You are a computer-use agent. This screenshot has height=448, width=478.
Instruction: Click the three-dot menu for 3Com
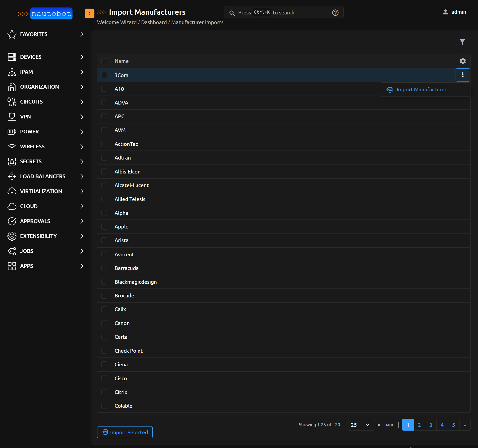click(463, 75)
